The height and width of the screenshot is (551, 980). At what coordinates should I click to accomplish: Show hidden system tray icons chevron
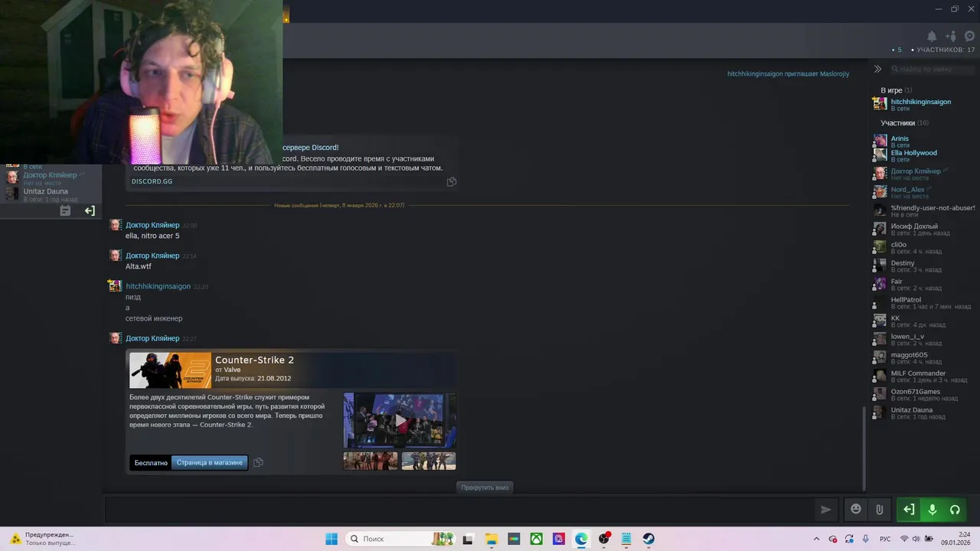(816, 539)
